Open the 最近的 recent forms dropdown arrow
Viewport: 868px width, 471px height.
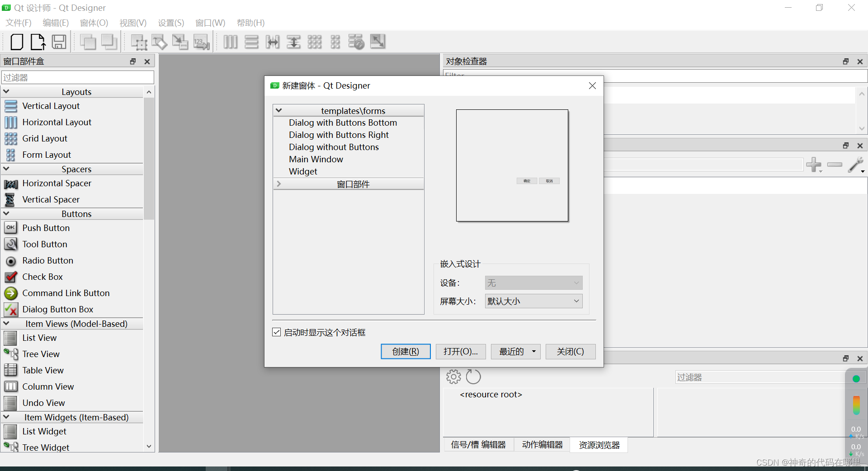(x=534, y=352)
